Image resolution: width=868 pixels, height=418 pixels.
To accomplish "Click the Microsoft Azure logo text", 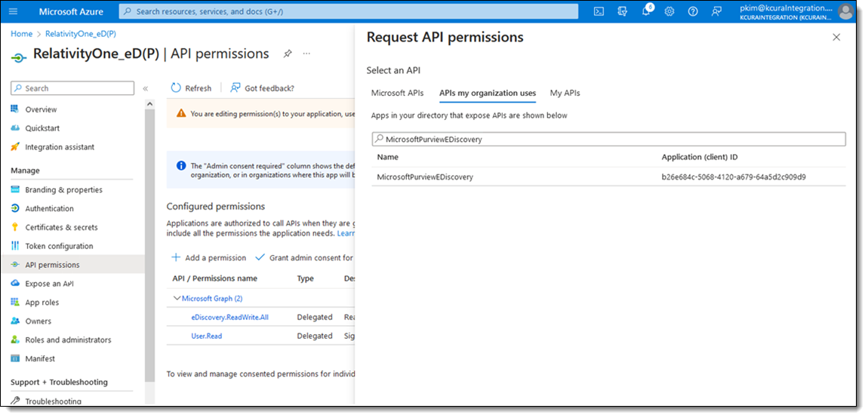I will click(70, 11).
